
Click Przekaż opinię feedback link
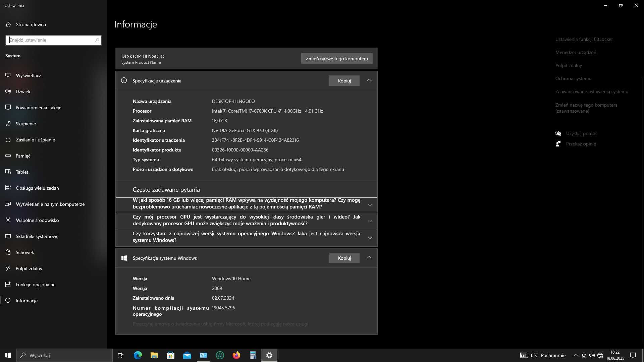coord(581,144)
